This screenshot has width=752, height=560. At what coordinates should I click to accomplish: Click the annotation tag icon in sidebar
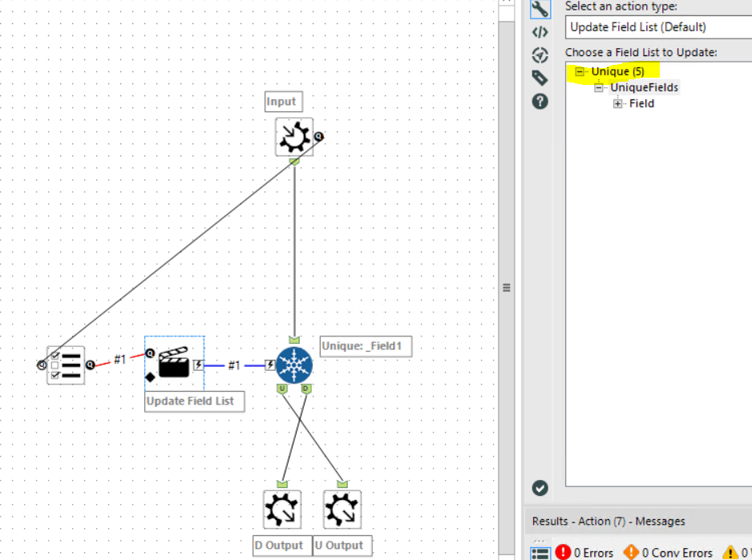coord(540,78)
